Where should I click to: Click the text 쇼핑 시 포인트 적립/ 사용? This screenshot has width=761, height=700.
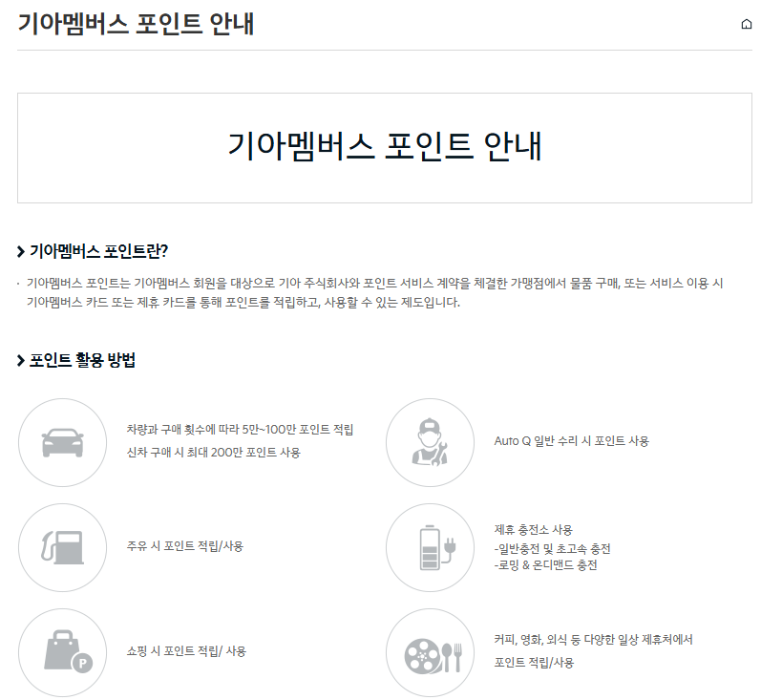(x=186, y=650)
